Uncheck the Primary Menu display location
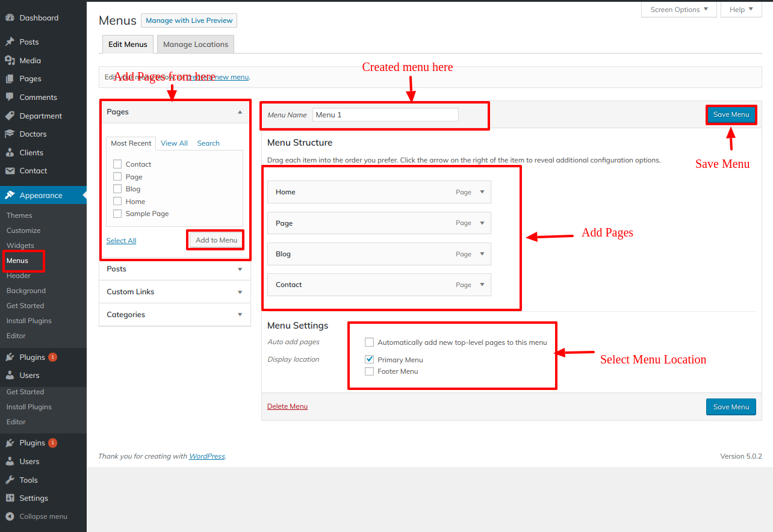This screenshot has width=773, height=532. pyautogui.click(x=370, y=359)
